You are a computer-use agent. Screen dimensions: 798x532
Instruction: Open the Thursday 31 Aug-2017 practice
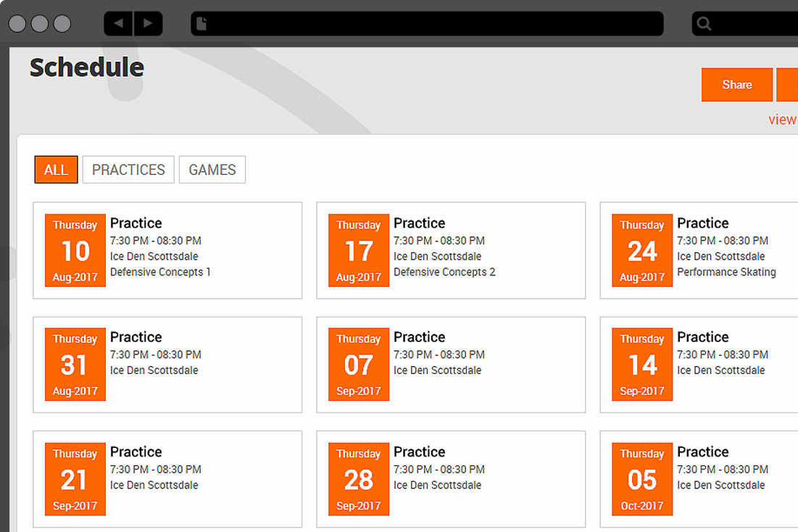coord(167,365)
